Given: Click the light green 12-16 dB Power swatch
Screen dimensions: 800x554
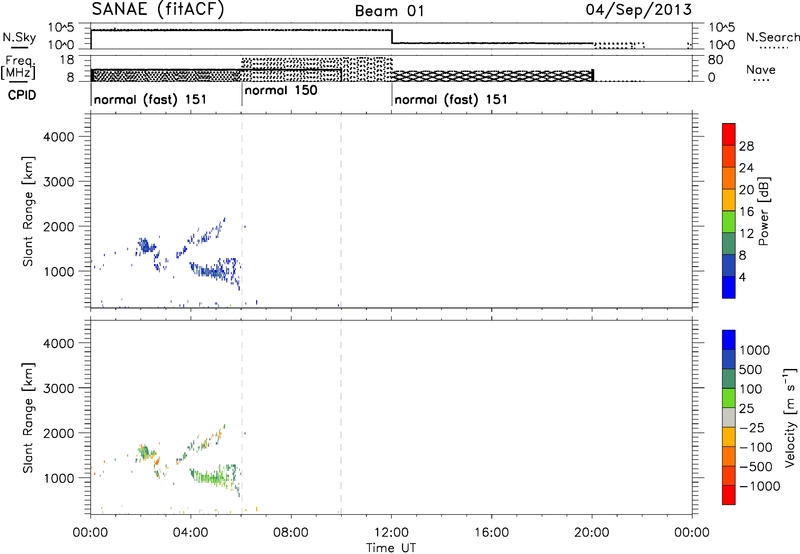Looking at the screenshot, I should click(x=729, y=221).
